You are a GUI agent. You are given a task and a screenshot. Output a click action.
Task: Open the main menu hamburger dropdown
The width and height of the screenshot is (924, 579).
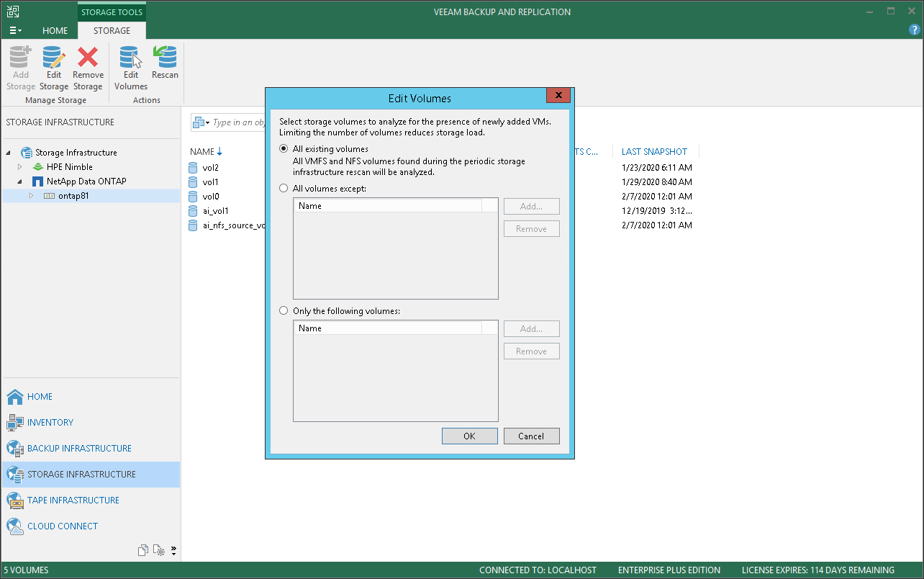click(x=15, y=31)
